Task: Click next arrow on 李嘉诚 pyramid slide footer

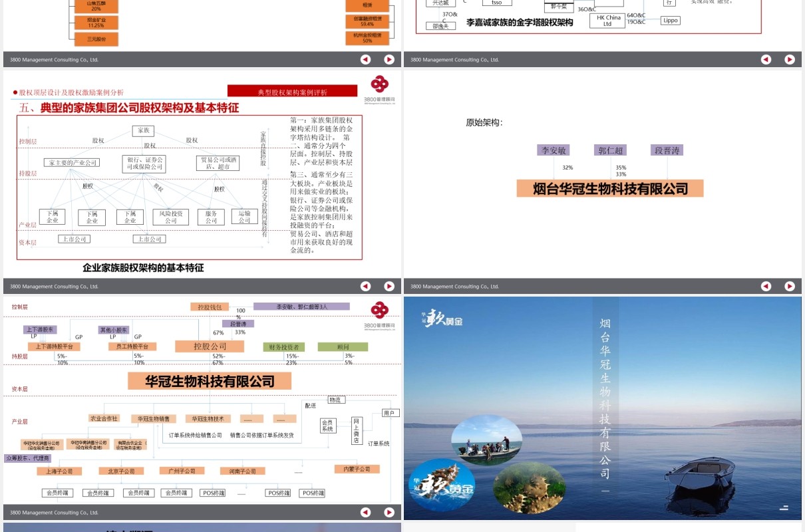Action: click(790, 59)
